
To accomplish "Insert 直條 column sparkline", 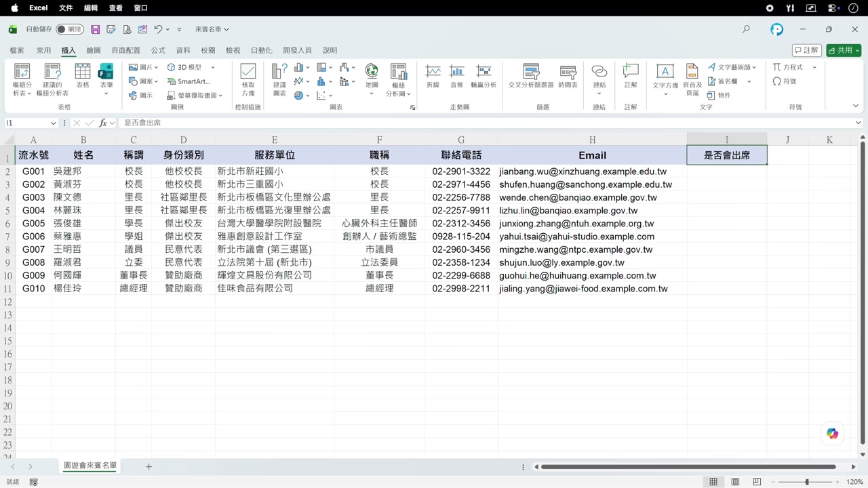I will 457,76.
